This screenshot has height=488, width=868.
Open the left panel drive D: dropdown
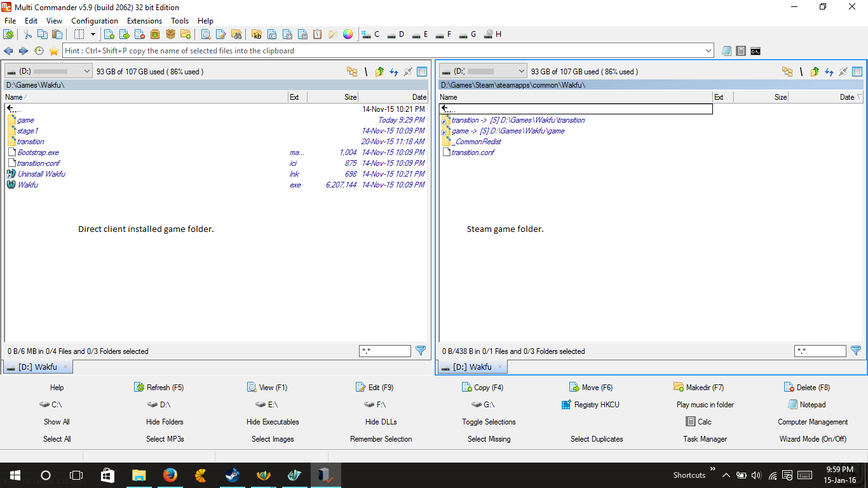tap(87, 72)
